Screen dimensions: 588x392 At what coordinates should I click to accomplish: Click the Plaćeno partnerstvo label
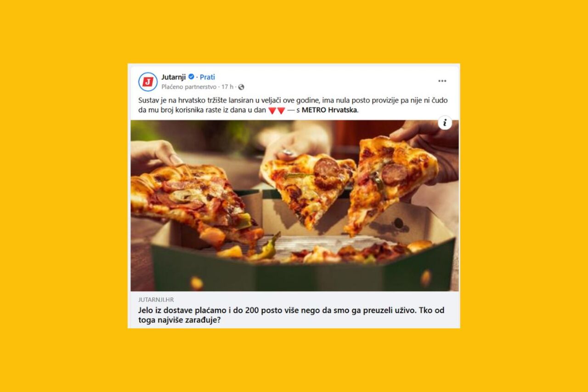point(189,87)
